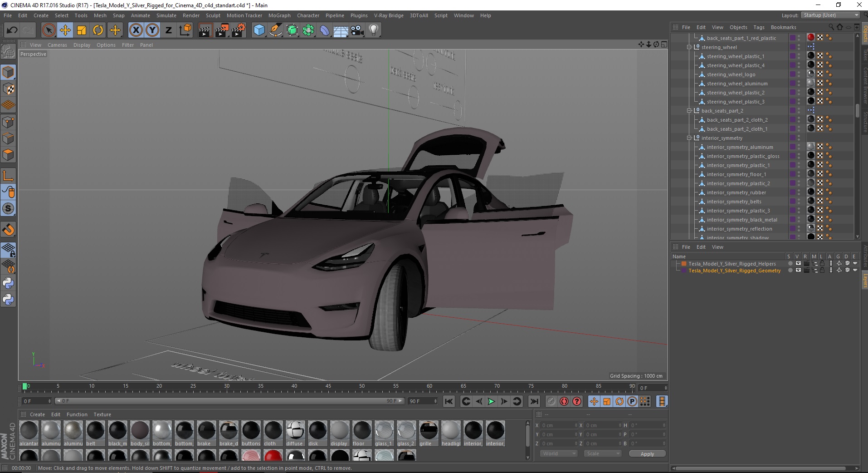The width and height of the screenshot is (868, 473).
Task: Play the animation forward
Action: (x=491, y=401)
